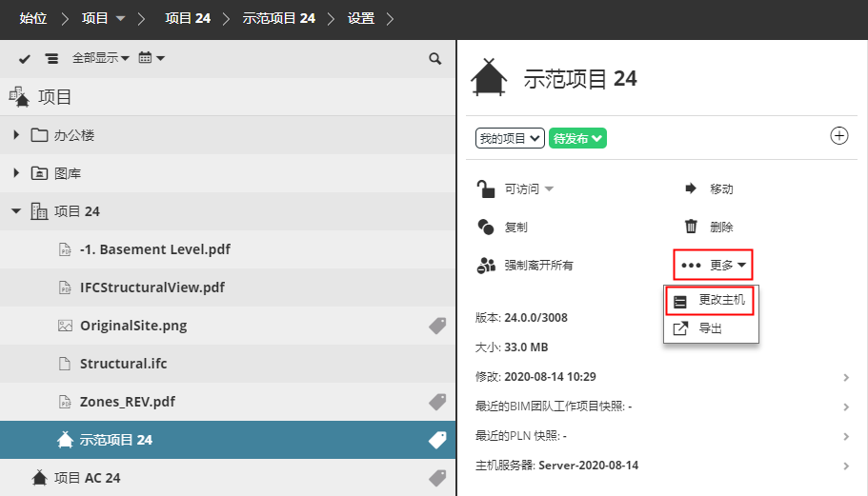Expand the 修改 date row chevron

point(846,378)
